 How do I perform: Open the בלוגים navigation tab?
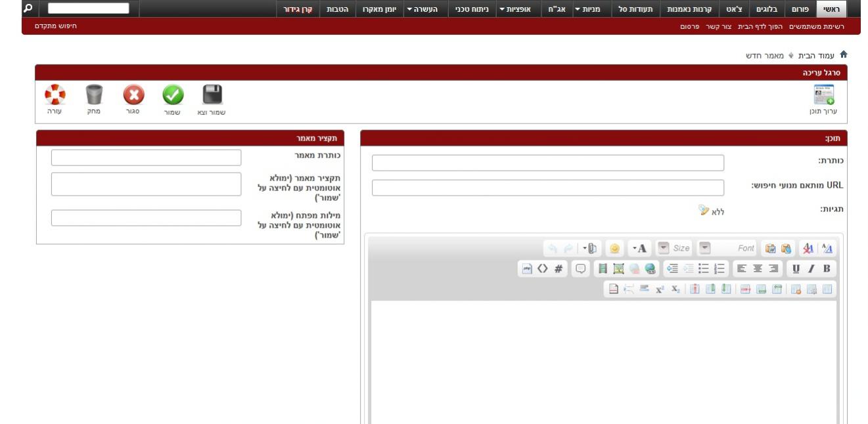(766, 9)
